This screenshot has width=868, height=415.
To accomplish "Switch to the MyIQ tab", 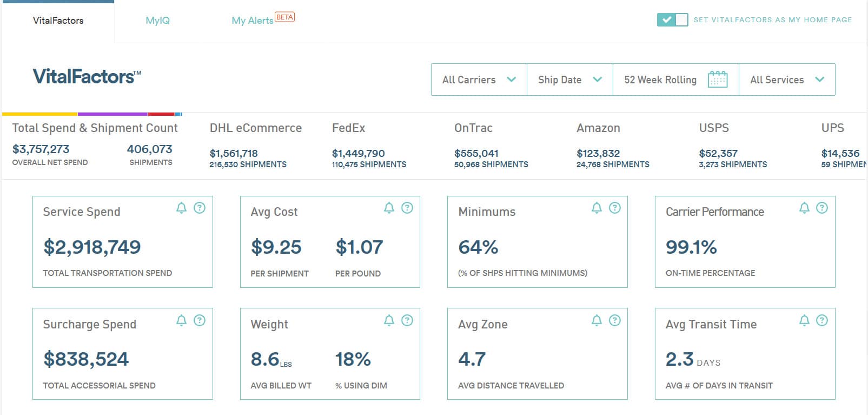I will (157, 21).
